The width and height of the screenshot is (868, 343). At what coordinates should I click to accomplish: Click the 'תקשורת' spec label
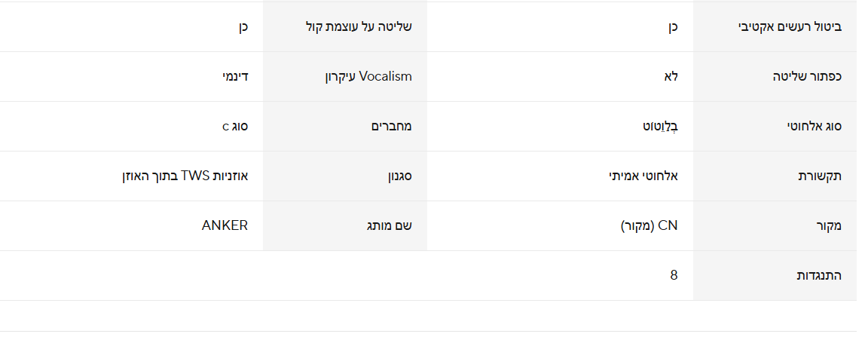pyautogui.click(x=820, y=176)
